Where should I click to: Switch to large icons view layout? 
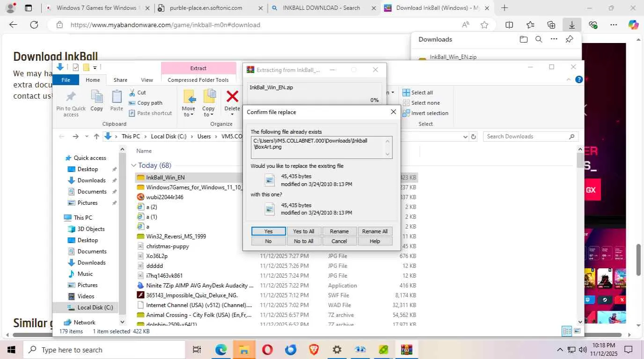tap(578, 331)
